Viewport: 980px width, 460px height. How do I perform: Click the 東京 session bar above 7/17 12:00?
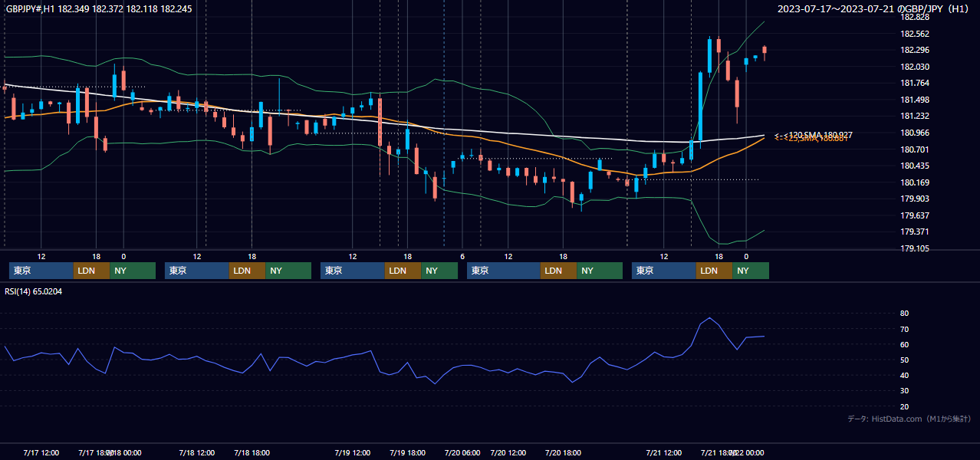(x=41, y=271)
